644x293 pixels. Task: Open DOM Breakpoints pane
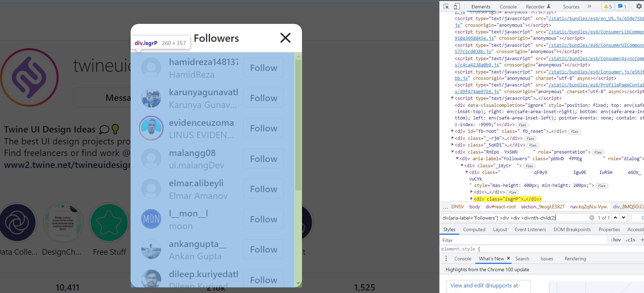[572, 229]
